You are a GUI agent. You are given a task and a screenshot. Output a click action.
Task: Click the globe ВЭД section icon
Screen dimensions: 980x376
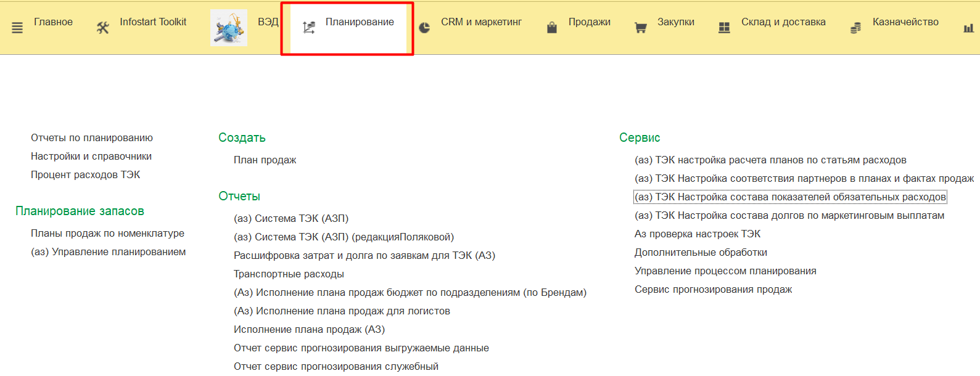pos(229,28)
